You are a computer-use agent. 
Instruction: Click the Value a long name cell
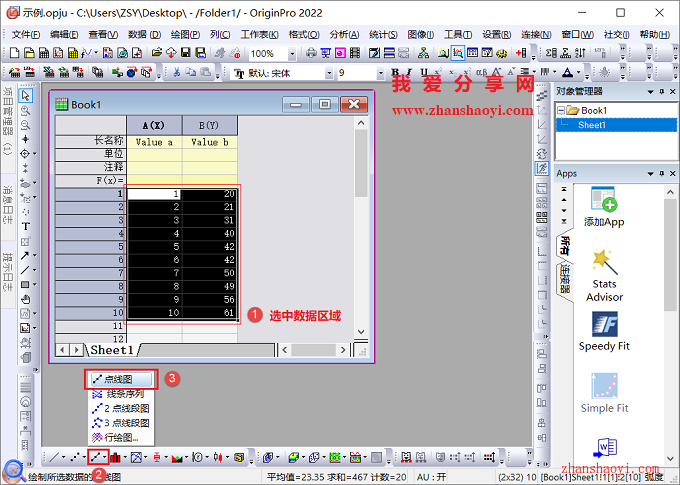tap(154, 142)
